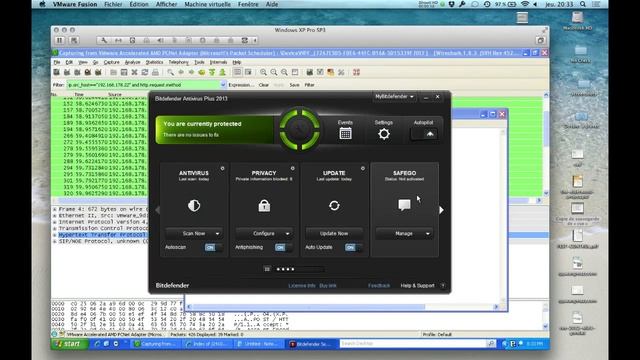This screenshot has height=360, width=640.
Task: Toggle Auto Update ON switch
Action: coord(353,247)
